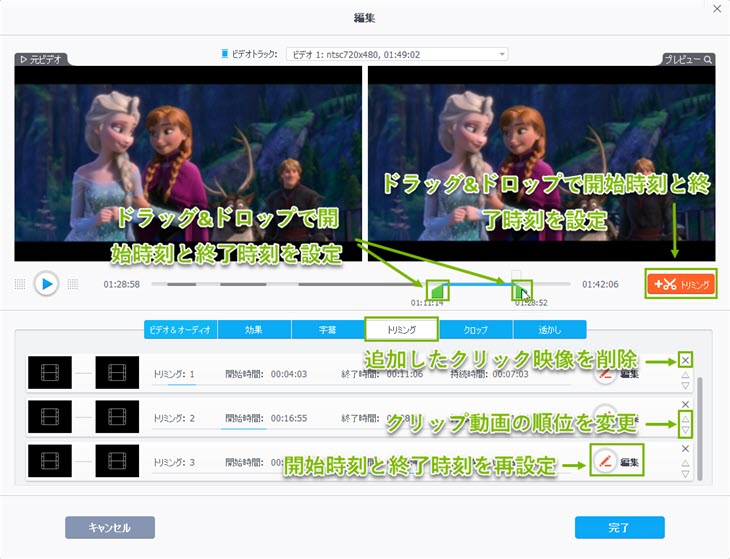This screenshot has width=730, height=559.
Task: Move トリミング 3 clip up
Action: [685, 463]
